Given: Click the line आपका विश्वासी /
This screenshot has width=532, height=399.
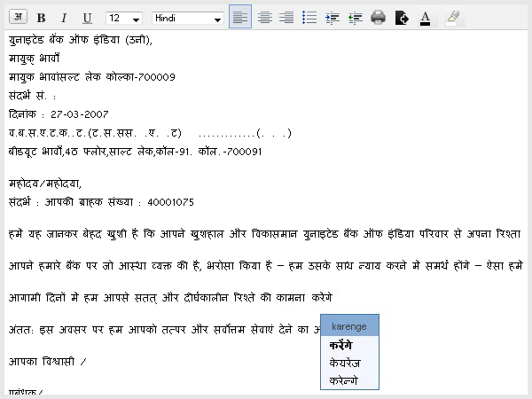Looking at the screenshot, I should [48, 362].
